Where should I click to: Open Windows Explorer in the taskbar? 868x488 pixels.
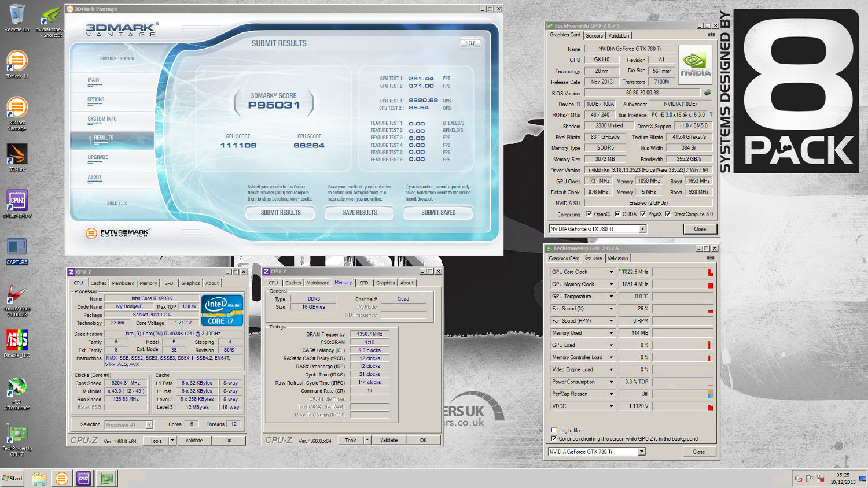[39, 479]
